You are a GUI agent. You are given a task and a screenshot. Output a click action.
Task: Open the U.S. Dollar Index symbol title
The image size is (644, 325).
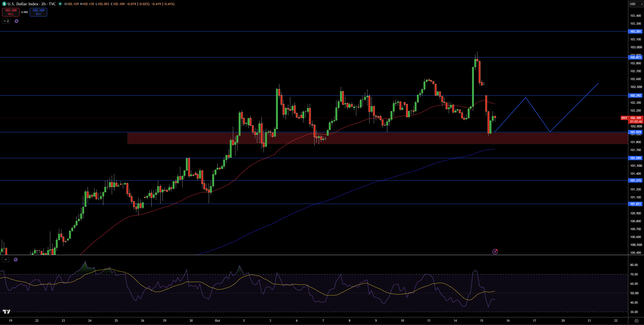(x=32, y=4)
